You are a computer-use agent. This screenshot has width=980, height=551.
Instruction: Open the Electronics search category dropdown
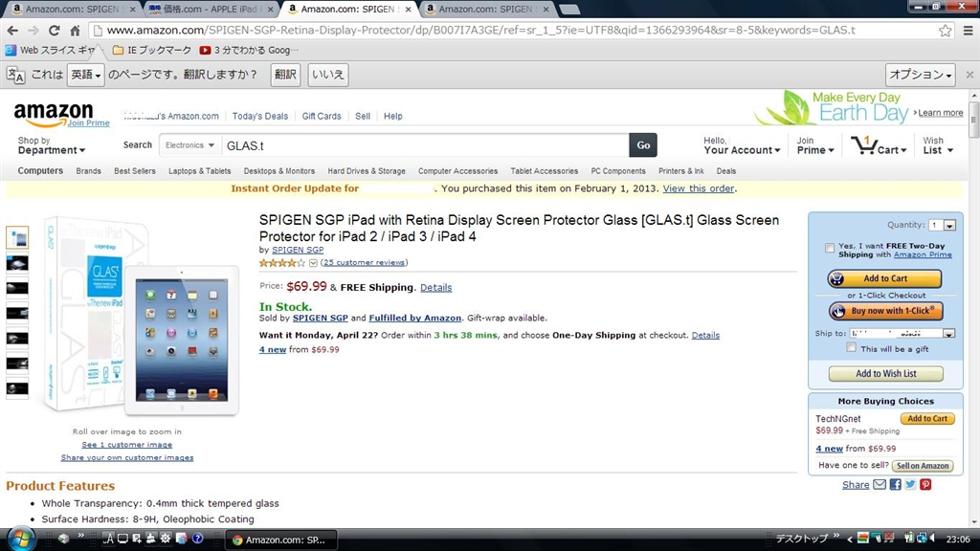(x=189, y=145)
